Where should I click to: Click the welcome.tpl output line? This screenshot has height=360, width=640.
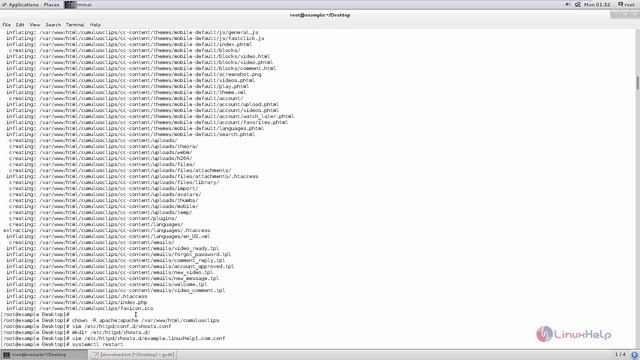107,284
